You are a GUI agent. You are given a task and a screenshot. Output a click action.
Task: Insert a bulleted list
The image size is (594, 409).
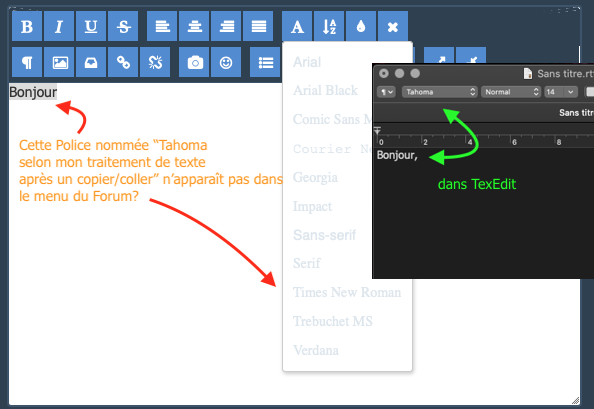[x=265, y=62]
